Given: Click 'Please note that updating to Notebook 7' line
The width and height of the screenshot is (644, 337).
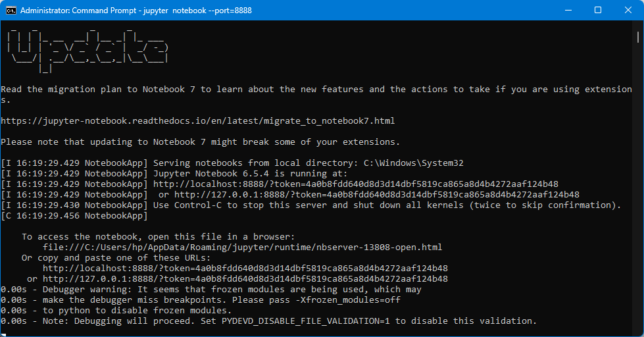Looking at the screenshot, I should click(201, 142).
